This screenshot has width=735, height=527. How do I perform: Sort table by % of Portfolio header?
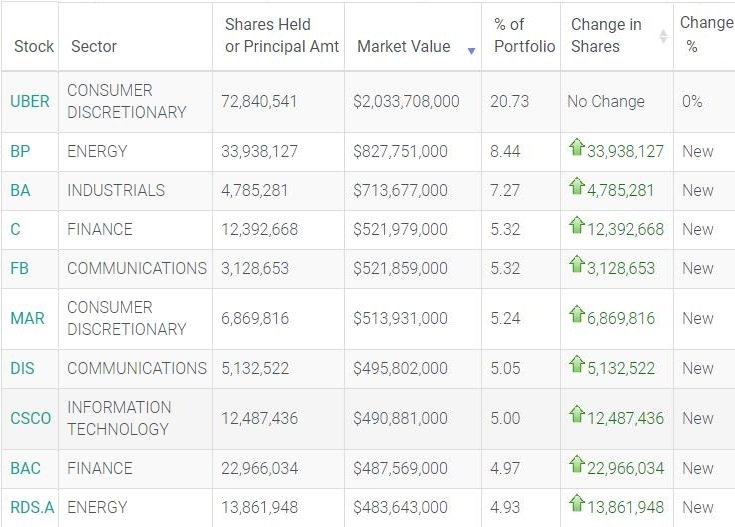[x=520, y=36]
